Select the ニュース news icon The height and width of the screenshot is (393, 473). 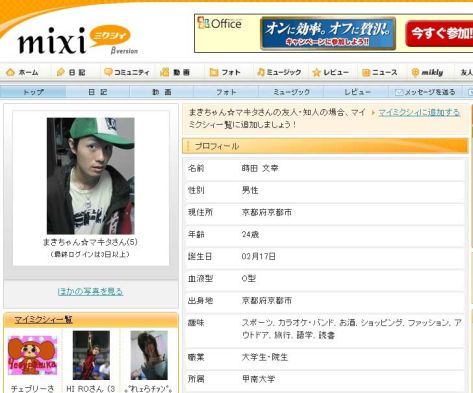(x=366, y=72)
